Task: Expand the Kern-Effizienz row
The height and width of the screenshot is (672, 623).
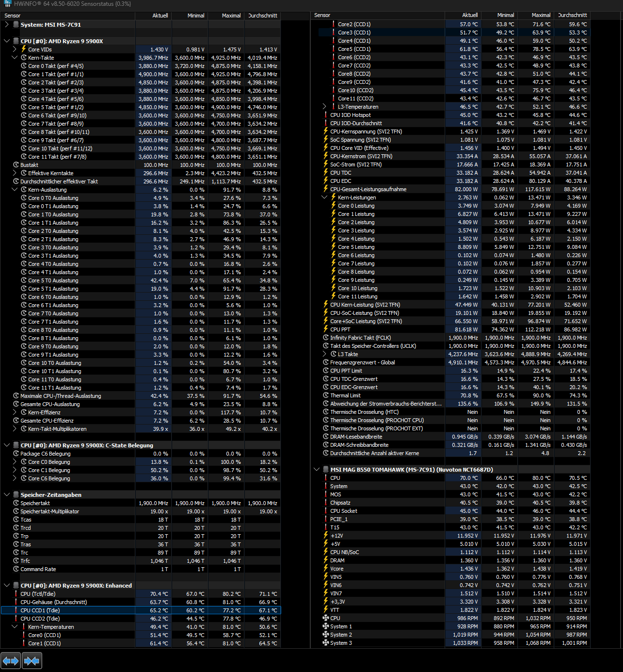Action: click(x=15, y=412)
